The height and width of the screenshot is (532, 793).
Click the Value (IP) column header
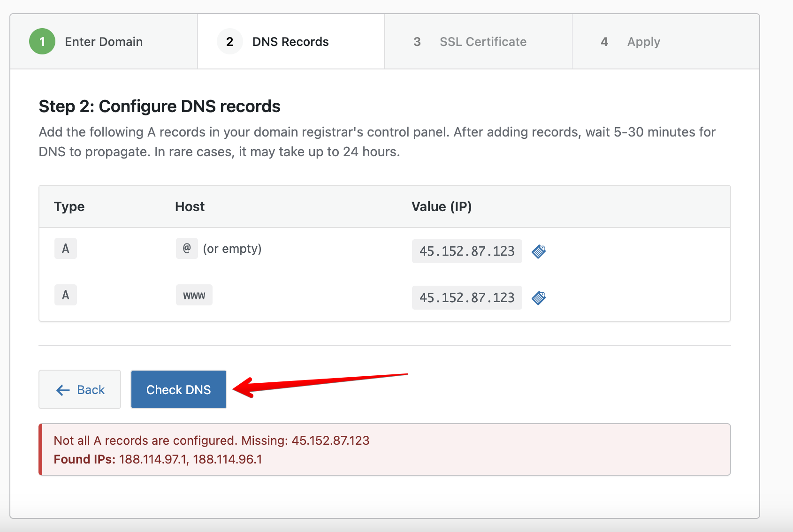(441, 206)
